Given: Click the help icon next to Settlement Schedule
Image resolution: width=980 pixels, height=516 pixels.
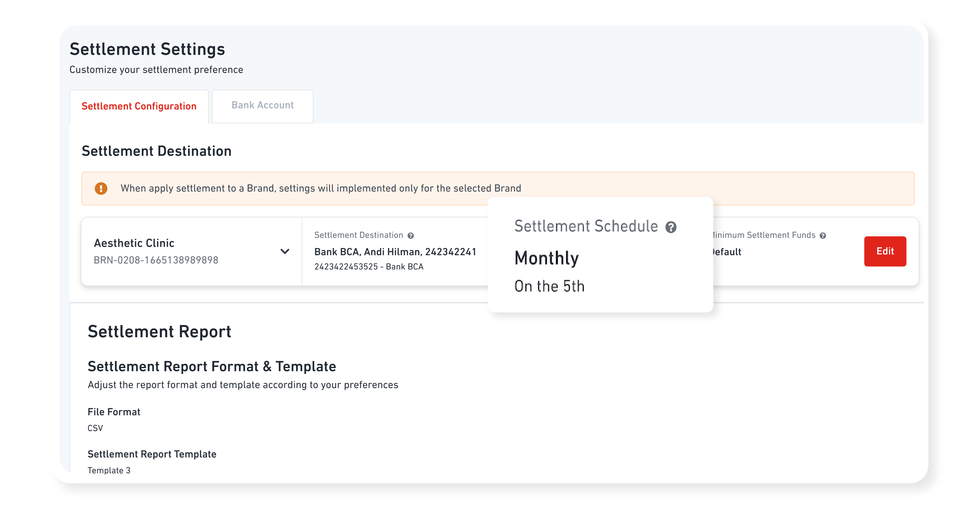Looking at the screenshot, I should [x=671, y=227].
